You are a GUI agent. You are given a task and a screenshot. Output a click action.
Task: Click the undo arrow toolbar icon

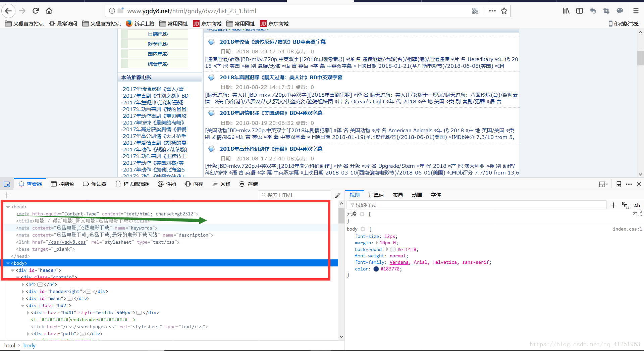pos(593,11)
